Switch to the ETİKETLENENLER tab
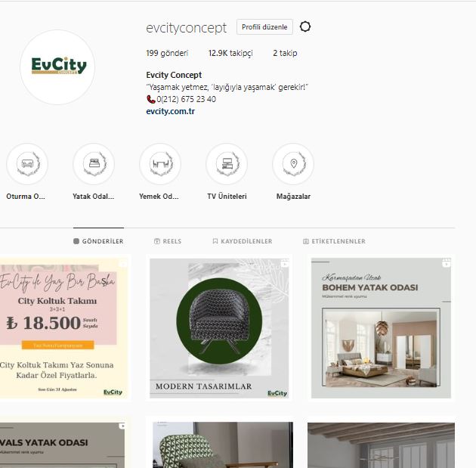This screenshot has width=476, height=468. pos(334,241)
